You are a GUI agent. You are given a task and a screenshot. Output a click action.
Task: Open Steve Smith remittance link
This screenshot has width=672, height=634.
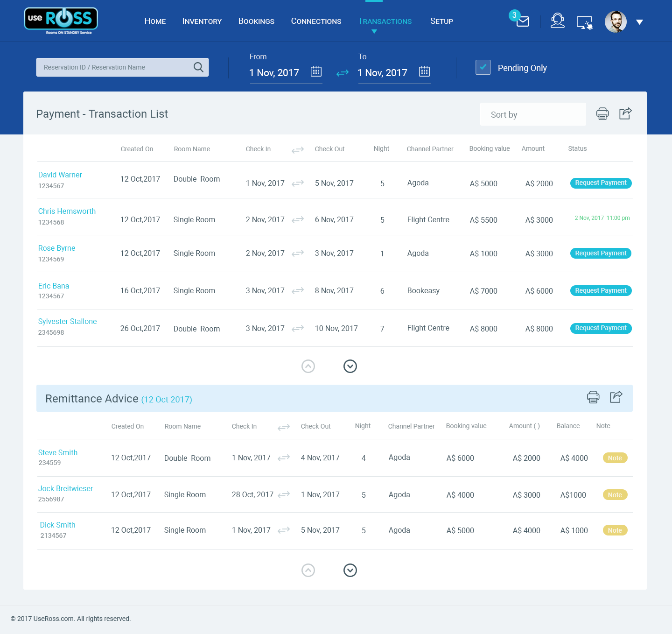(58, 452)
